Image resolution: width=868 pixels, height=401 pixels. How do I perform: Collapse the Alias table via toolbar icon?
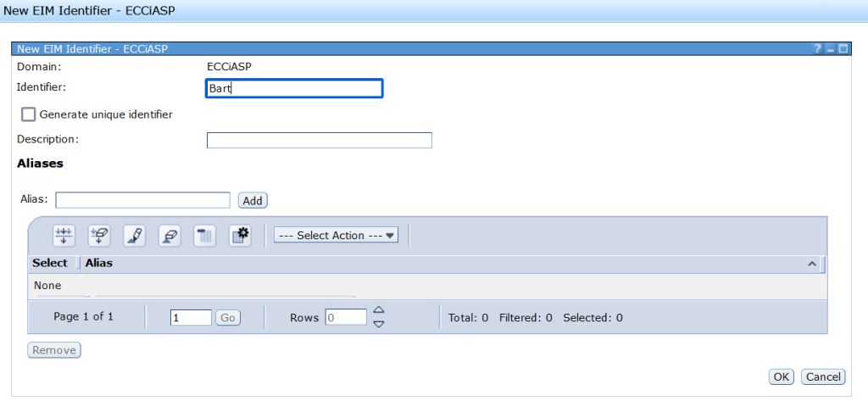tap(204, 236)
